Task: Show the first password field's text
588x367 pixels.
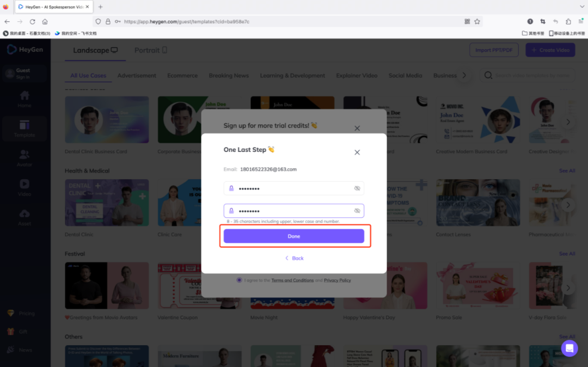Action: [x=357, y=188]
